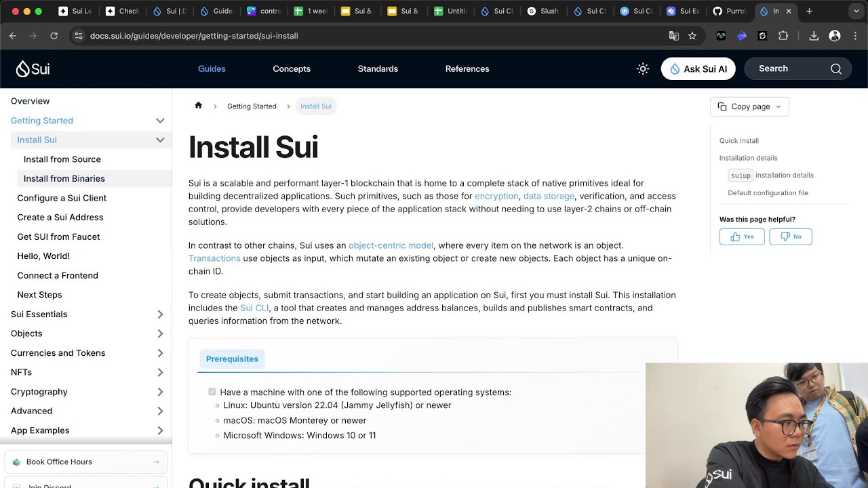Follow the object-centric model link
868x488 pixels.
tap(391, 245)
